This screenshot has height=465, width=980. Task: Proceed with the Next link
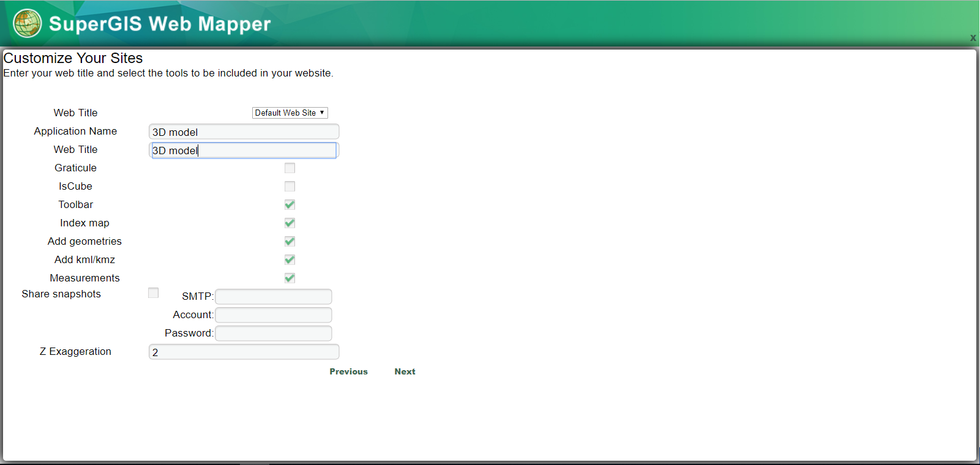405,371
